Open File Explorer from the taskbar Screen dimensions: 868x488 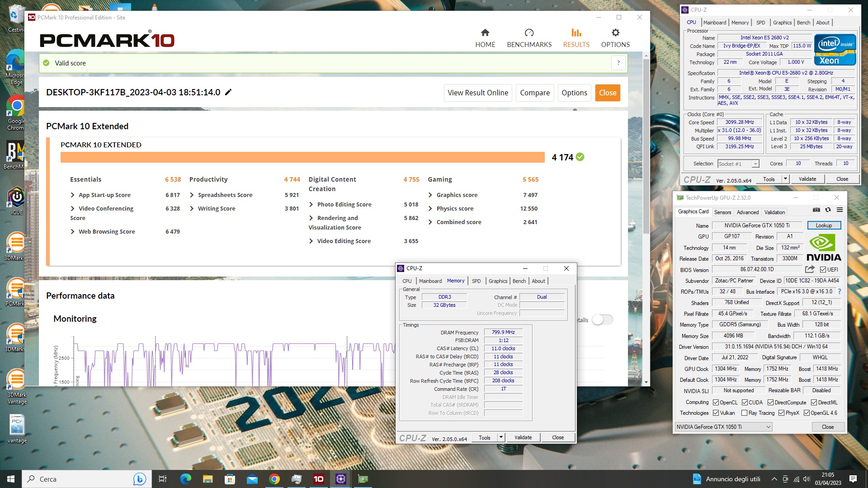click(x=208, y=479)
